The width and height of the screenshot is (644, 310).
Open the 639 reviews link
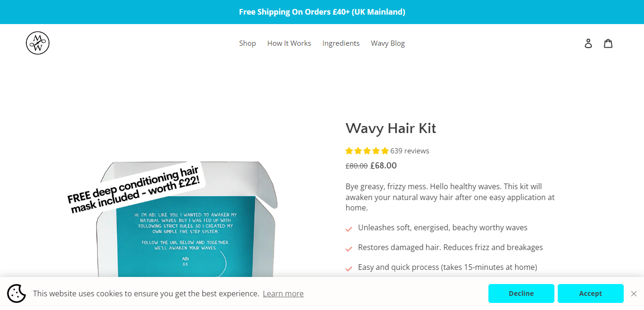click(x=410, y=151)
